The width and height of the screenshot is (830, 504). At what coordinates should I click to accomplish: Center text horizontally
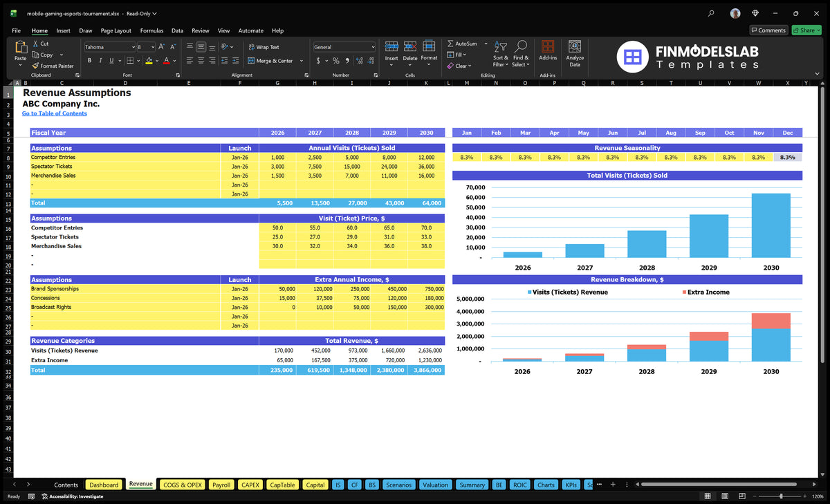pos(201,61)
